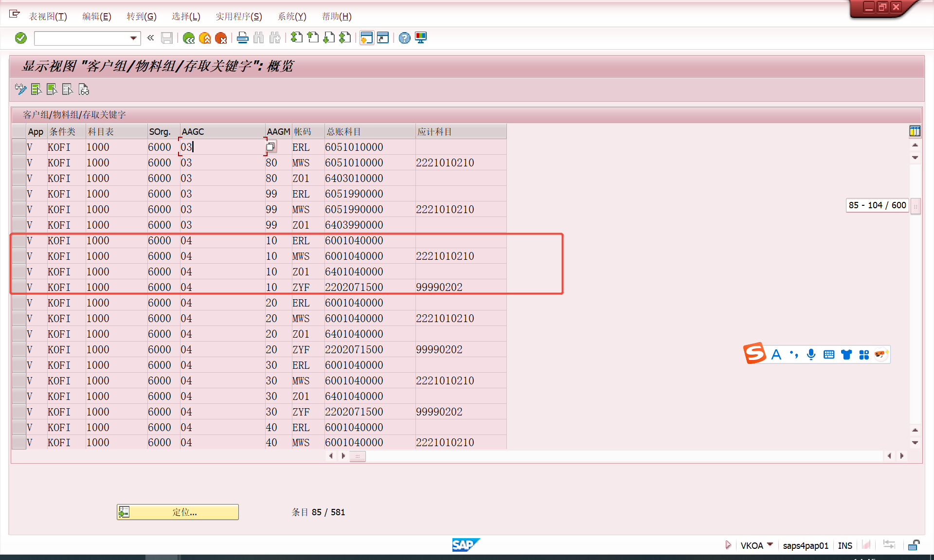The height and width of the screenshot is (560, 934).
Task: Click the green Enter checkmark icon
Action: 21,38
